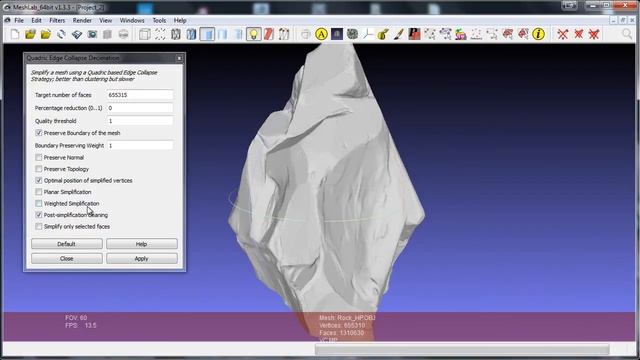Activate the yellow A Align tool
Viewport: 640px width, 360px height.
(321, 34)
